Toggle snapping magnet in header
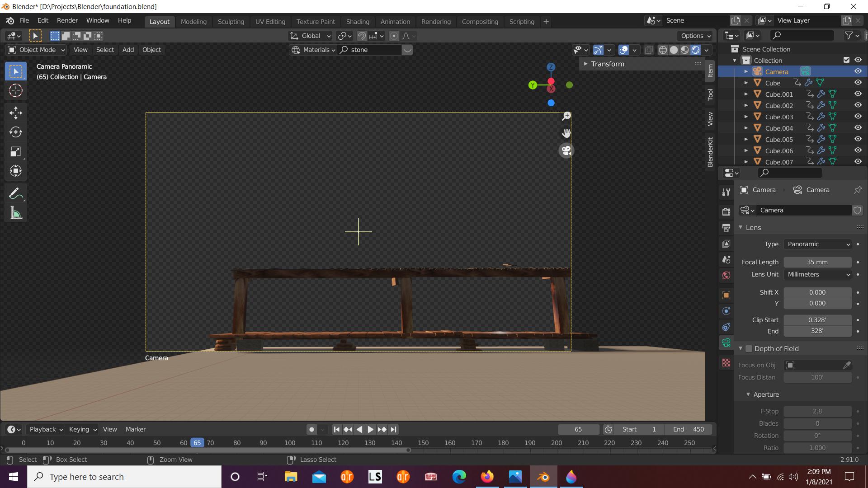The image size is (868, 488). (x=362, y=36)
